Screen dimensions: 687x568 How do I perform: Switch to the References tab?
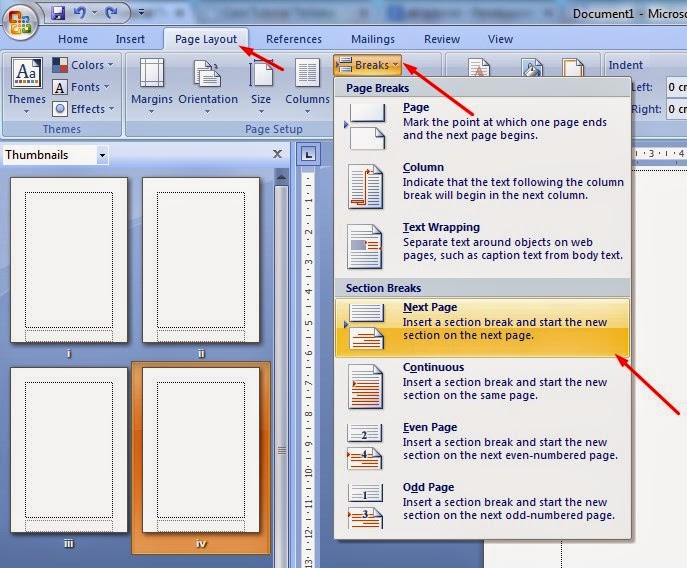[294, 39]
